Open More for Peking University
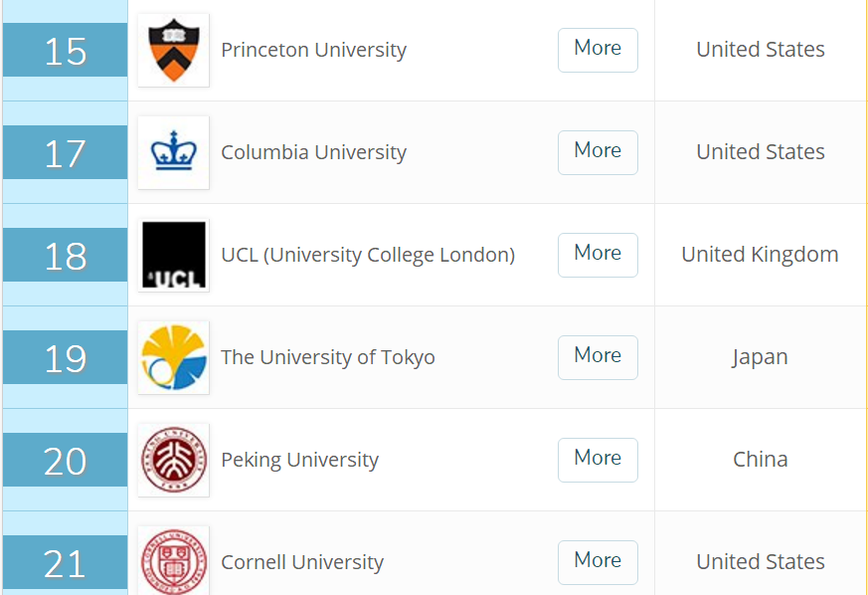Viewport: 868px width, 595px height. [598, 460]
